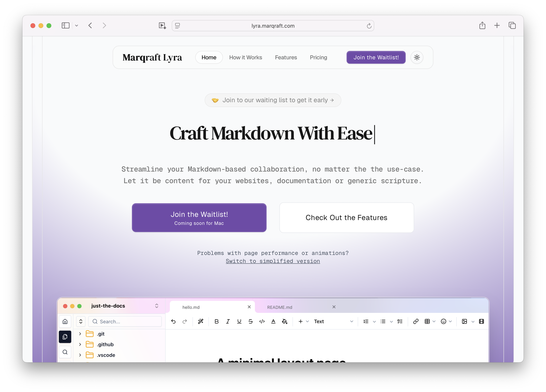Open the text color picker
The width and height of the screenshot is (546, 392).
(273, 321)
